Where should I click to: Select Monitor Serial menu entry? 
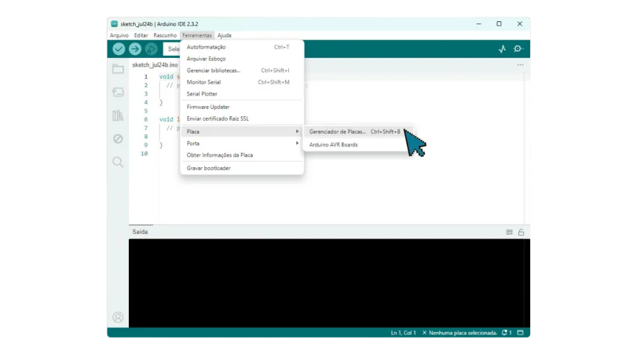pyautogui.click(x=242, y=82)
